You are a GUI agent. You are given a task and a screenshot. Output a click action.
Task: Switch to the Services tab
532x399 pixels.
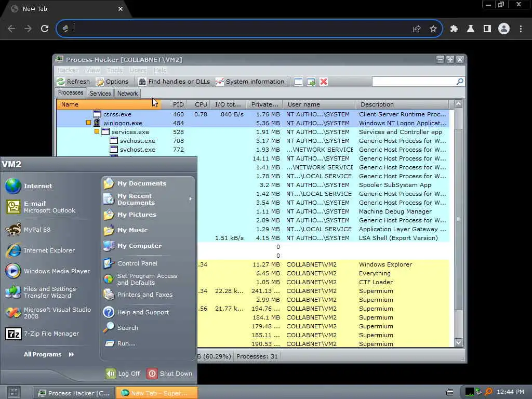100,94
